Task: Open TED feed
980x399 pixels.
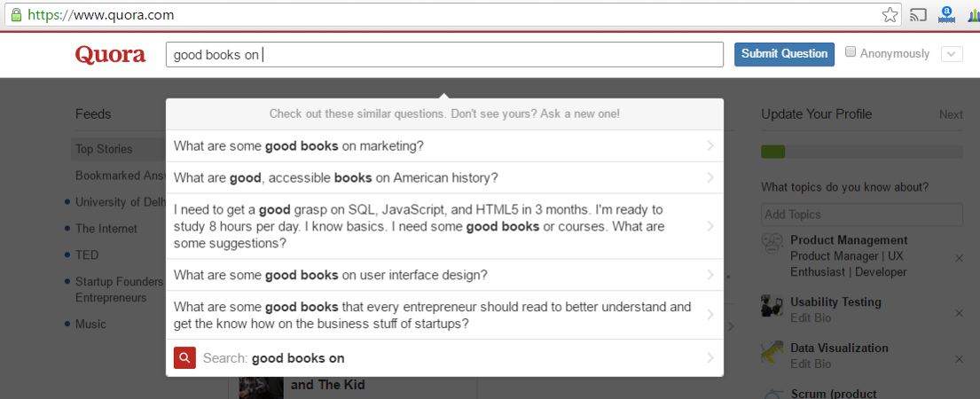Action: [87, 254]
